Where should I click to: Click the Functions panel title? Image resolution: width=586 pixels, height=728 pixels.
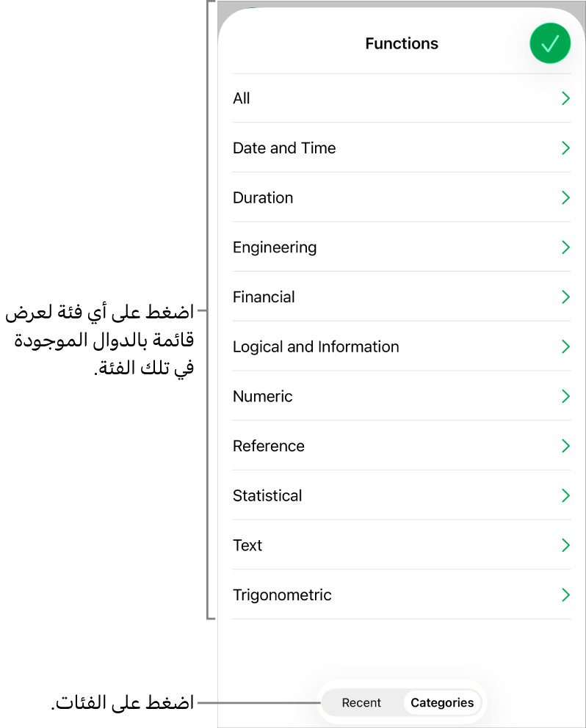pos(402,43)
